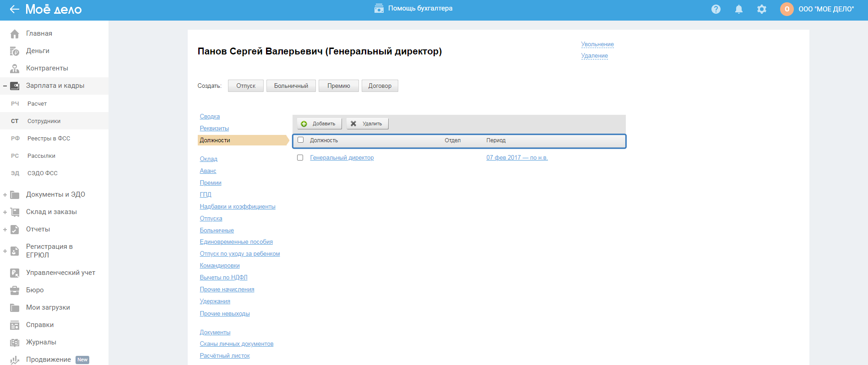868x365 pixels.
Task: Expand the Отчеты section
Action: coord(5,230)
